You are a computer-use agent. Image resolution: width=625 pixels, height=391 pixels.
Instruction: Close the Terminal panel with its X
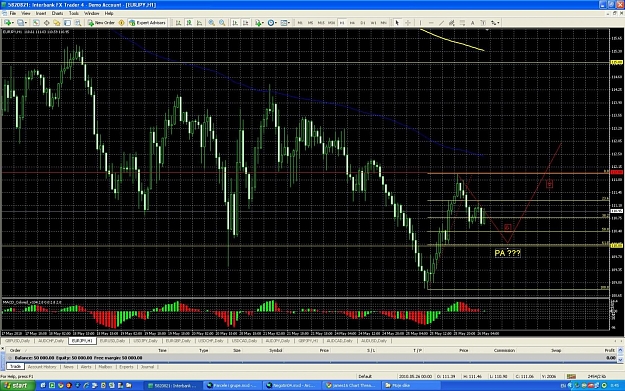tap(3, 348)
